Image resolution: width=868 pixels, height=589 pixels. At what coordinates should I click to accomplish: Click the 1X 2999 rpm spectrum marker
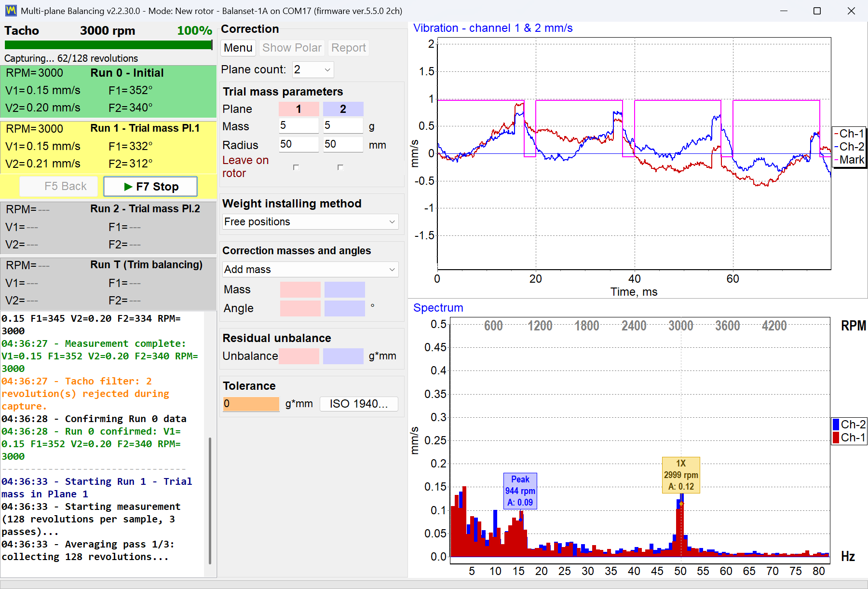coord(681,475)
